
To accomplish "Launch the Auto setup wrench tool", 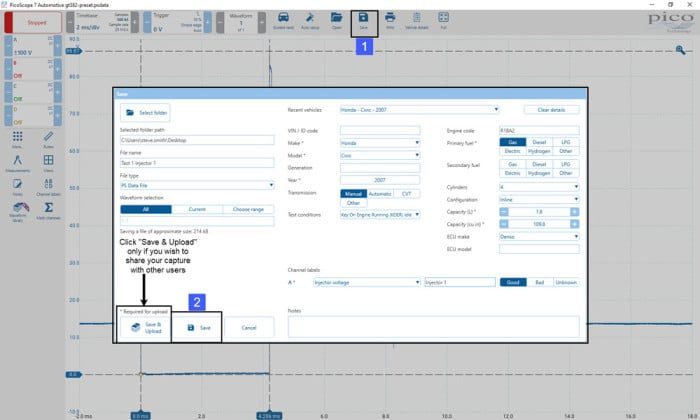I will (x=309, y=21).
